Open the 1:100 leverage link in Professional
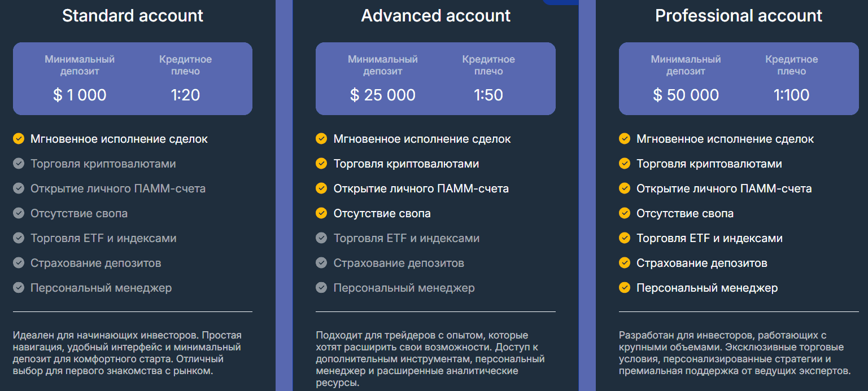The image size is (868, 391). [x=792, y=95]
